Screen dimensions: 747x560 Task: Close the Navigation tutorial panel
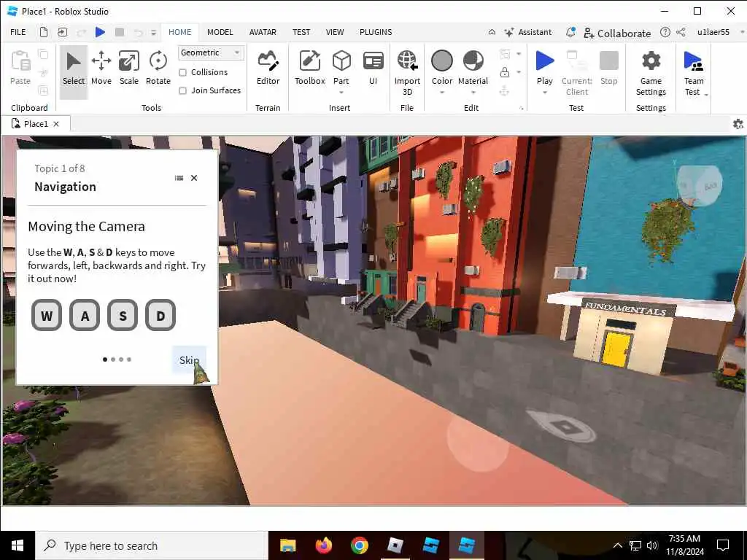[x=194, y=178]
